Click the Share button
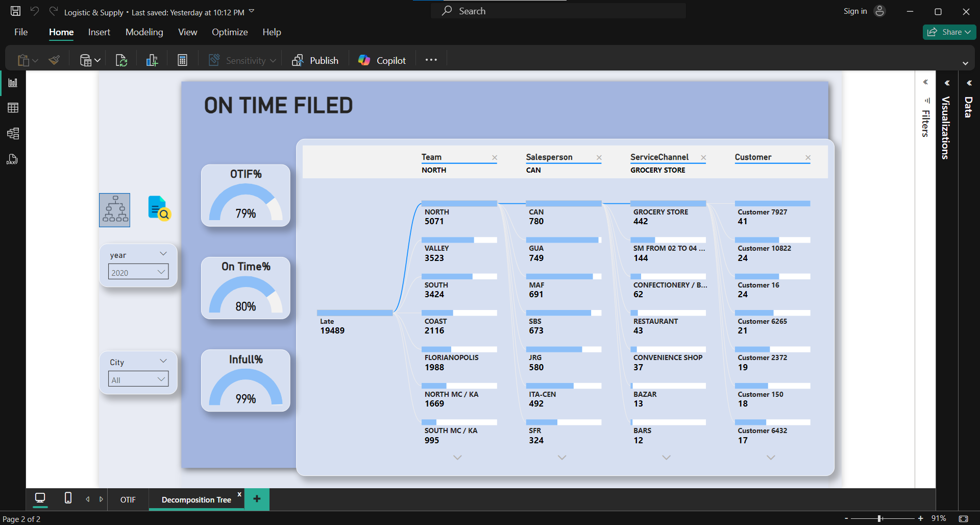 point(949,32)
